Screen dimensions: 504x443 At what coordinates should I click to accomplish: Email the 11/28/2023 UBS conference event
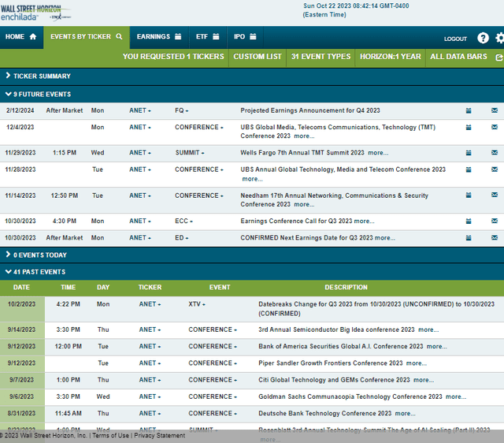pyautogui.click(x=495, y=169)
